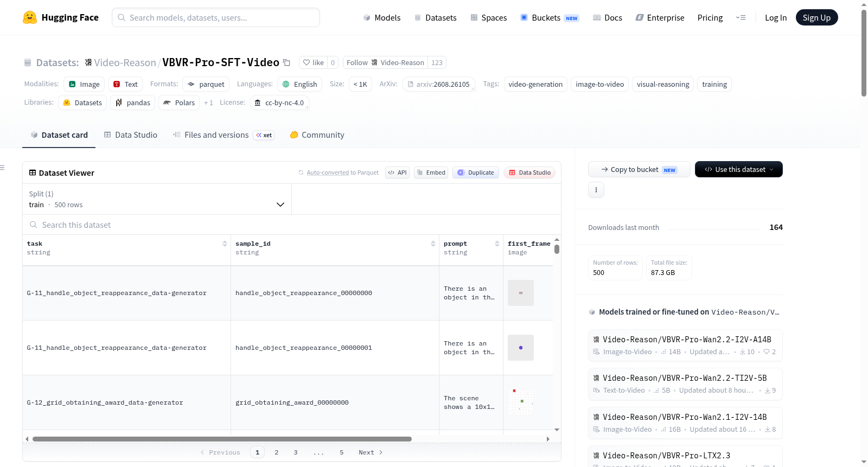Click Copy to bucket button
This screenshot has width=868, height=467.
click(x=639, y=169)
